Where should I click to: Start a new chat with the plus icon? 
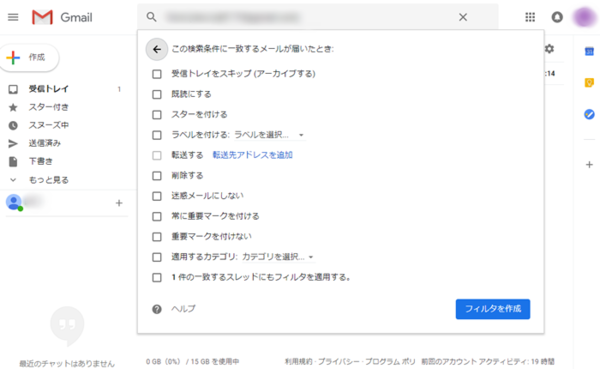[119, 203]
